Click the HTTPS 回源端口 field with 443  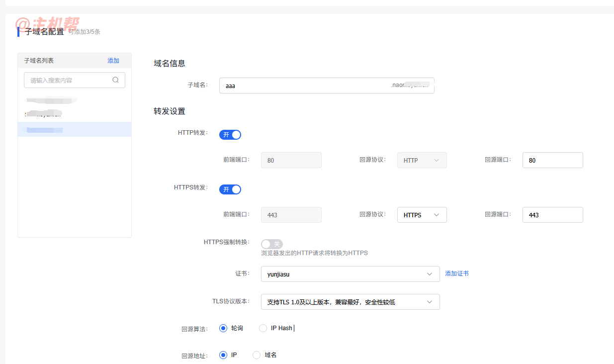[x=552, y=215]
